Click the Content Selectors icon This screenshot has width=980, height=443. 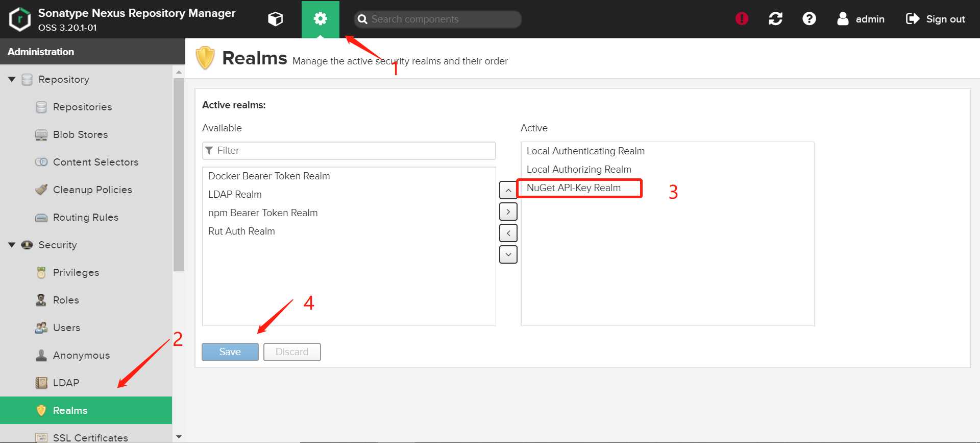pos(41,162)
